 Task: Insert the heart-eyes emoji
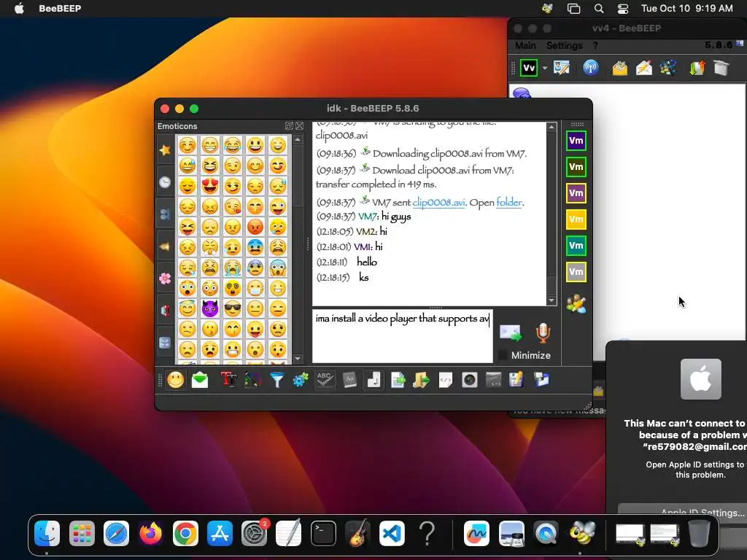pos(209,186)
